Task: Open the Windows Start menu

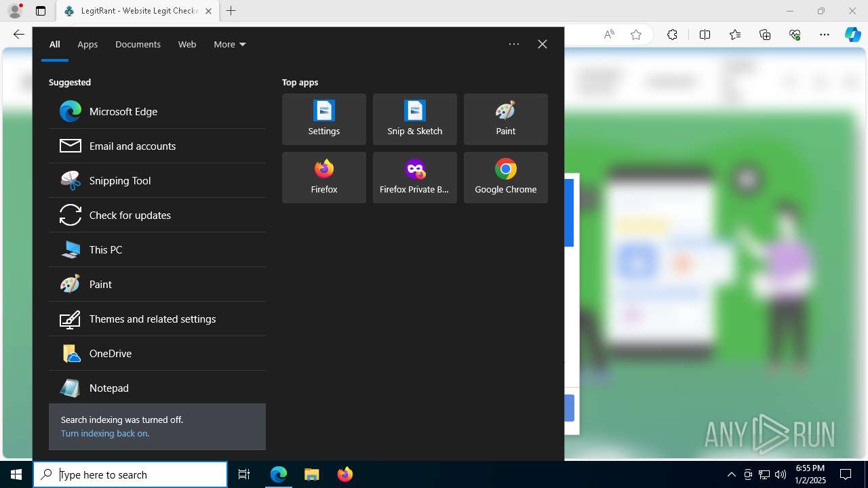Action: coord(16,474)
